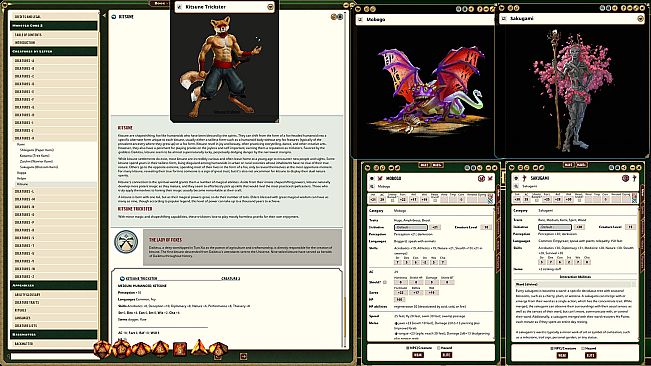The height and width of the screenshot is (366, 651).
Task: Click the Kitsune record link icon in manual header
Action: pos(114,17)
